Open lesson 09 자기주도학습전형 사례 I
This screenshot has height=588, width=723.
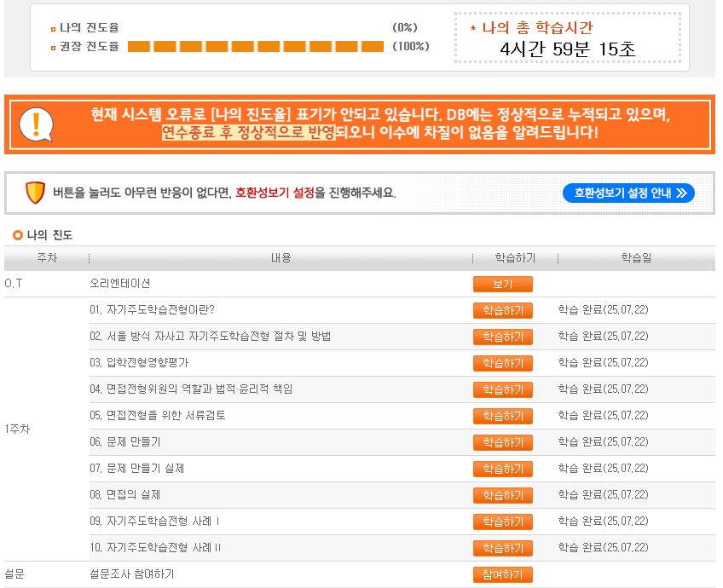click(503, 522)
